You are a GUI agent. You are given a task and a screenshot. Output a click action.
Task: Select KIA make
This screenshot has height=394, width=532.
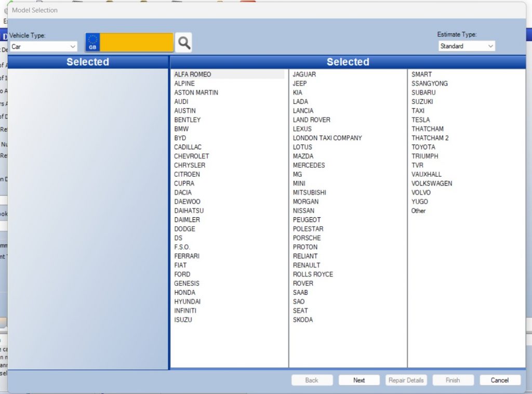click(298, 93)
